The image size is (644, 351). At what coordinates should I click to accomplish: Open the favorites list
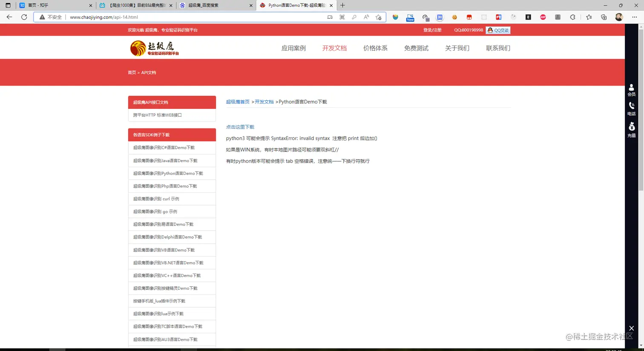[x=589, y=17]
